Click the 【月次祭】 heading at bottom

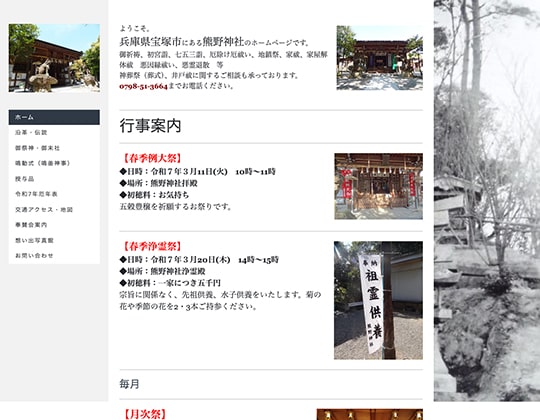[x=144, y=414]
